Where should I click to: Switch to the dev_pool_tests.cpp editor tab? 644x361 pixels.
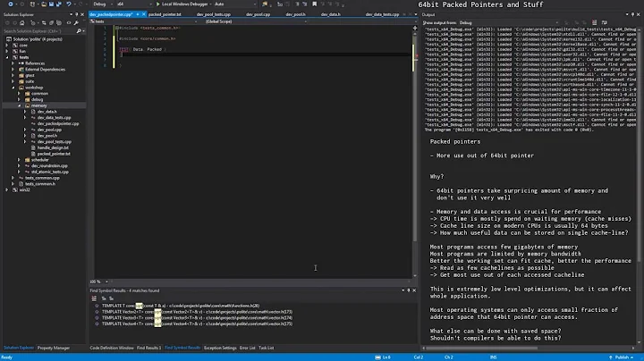[x=214, y=14]
